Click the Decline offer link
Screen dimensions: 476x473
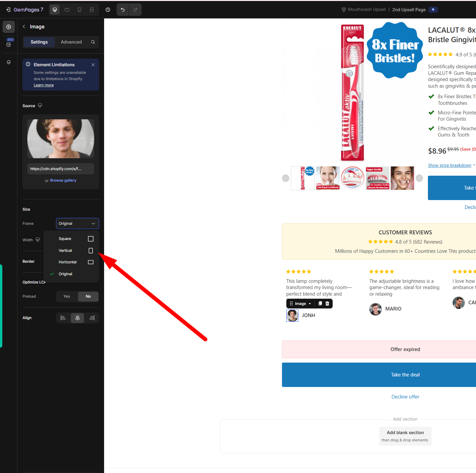pyautogui.click(x=405, y=397)
